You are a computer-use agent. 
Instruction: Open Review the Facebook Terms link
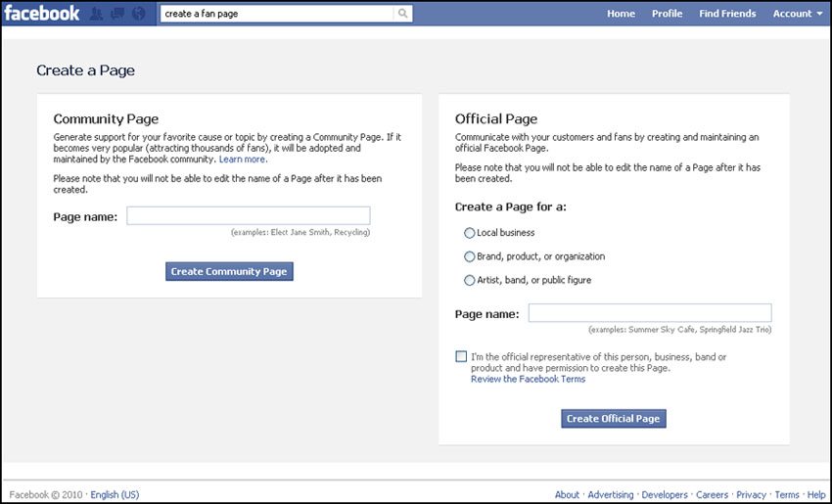528,379
